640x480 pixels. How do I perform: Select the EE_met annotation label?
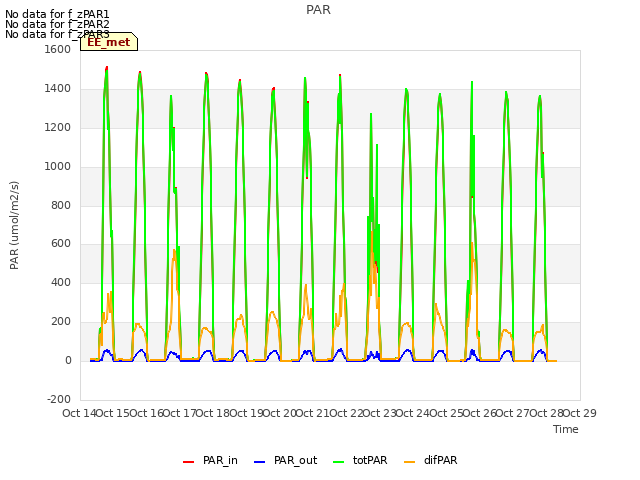tap(109, 42)
